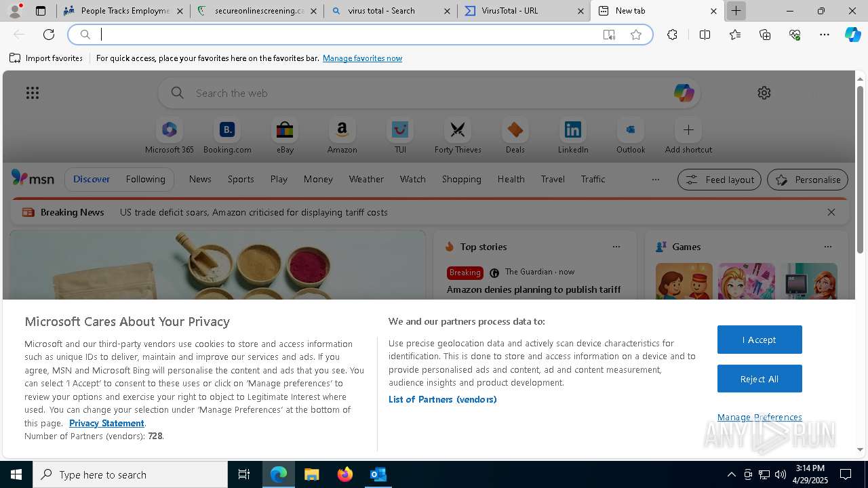Click I Accept privacy button
The width and height of the screenshot is (868, 488).
coord(759,340)
